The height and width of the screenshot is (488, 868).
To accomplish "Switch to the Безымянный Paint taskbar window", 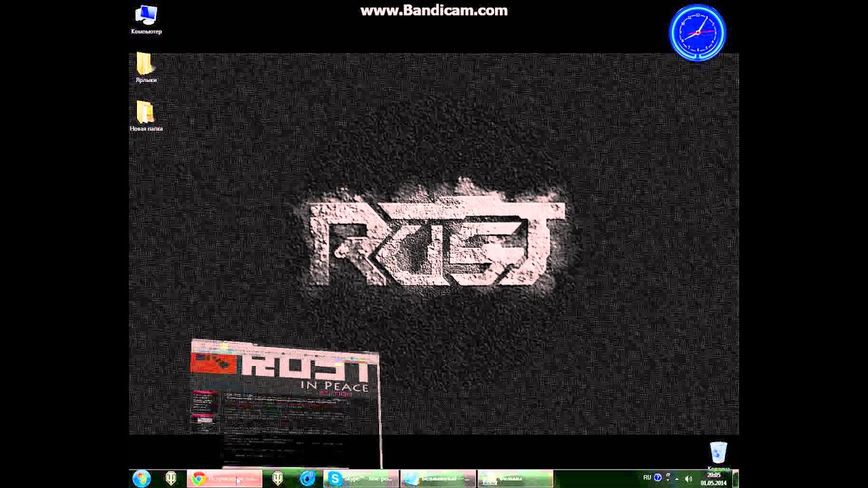I will click(438, 479).
